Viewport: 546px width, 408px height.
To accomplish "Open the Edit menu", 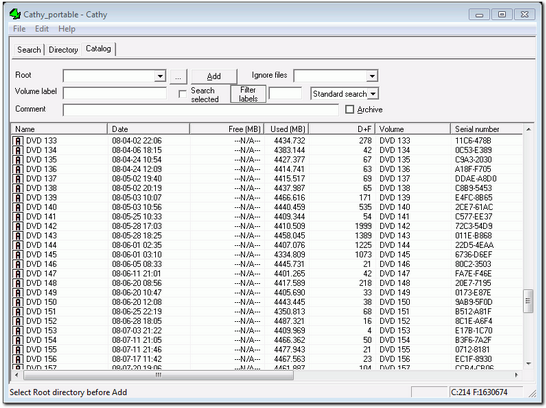I will (x=42, y=29).
